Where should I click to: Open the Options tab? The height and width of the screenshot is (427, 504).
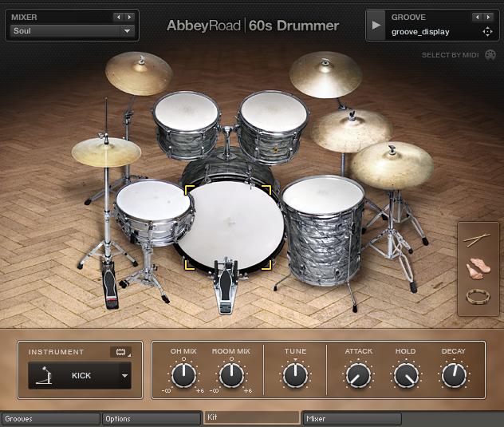click(151, 418)
